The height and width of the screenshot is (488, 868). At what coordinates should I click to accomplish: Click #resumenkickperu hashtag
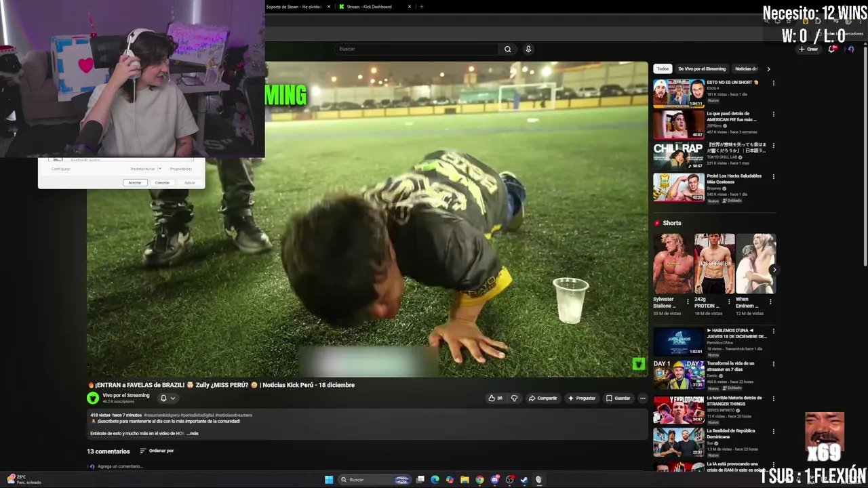point(162,415)
